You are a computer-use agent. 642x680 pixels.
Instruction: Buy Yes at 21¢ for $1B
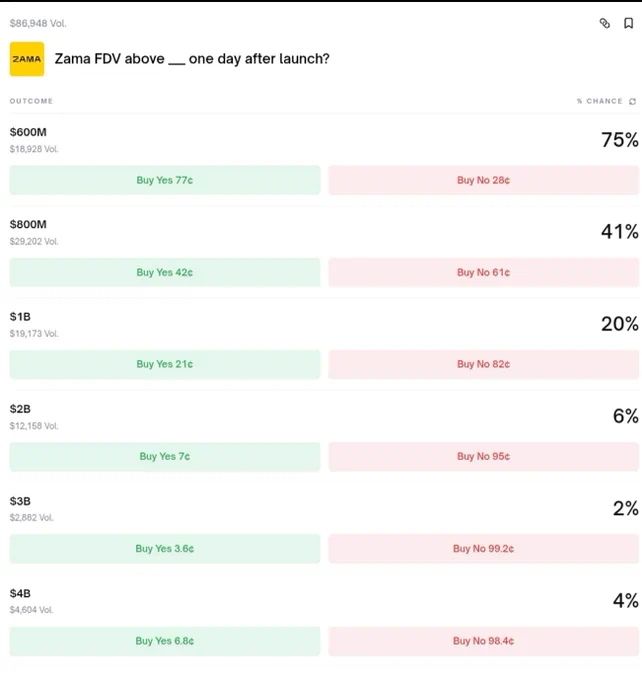pos(165,364)
